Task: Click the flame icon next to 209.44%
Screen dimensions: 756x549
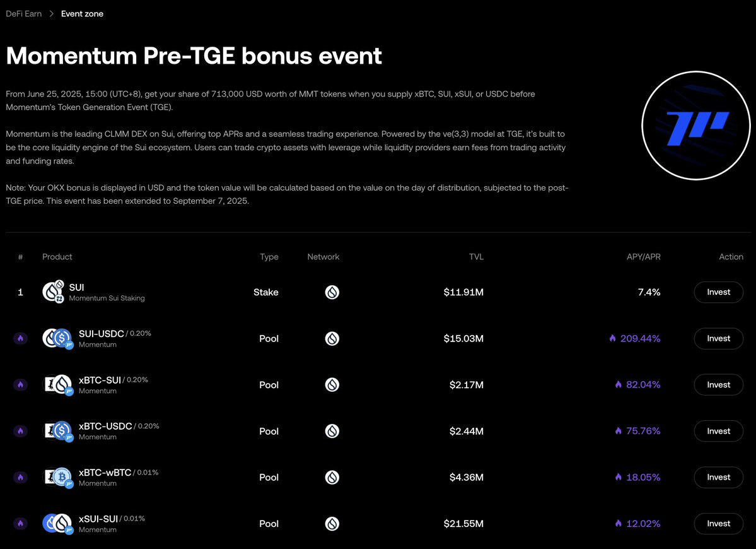Action: (612, 338)
